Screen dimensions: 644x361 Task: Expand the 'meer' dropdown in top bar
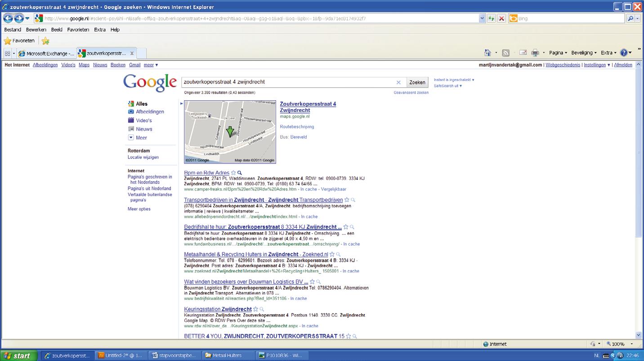(x=151, y=65)
